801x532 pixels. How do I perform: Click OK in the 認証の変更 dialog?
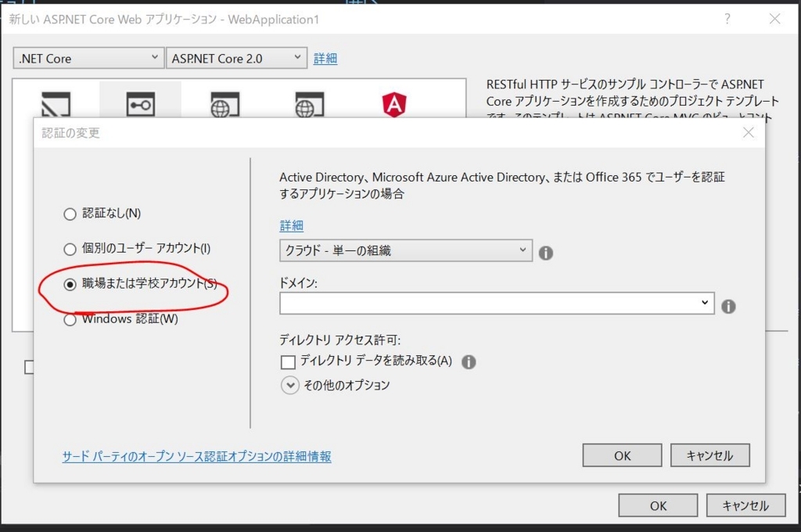[x=622, y=455]
